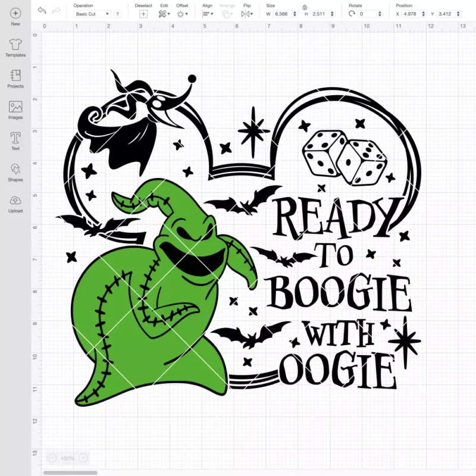Image resolution: width=476 pixels, height=476 pixels.
Task: Open the Offset tool
Action: pos(181,14)
